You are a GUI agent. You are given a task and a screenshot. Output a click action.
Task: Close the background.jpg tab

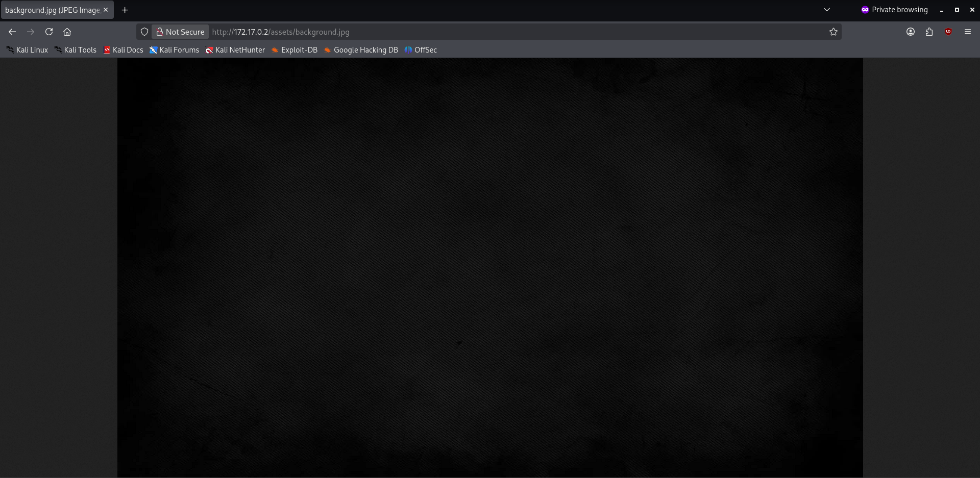pyautogui.click(x=106, y=10)
